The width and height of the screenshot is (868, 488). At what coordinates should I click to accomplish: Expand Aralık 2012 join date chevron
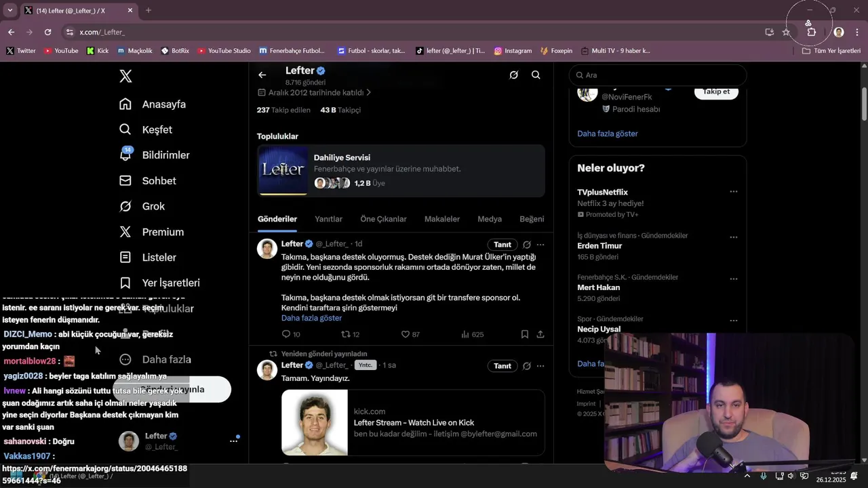(368, 92)
